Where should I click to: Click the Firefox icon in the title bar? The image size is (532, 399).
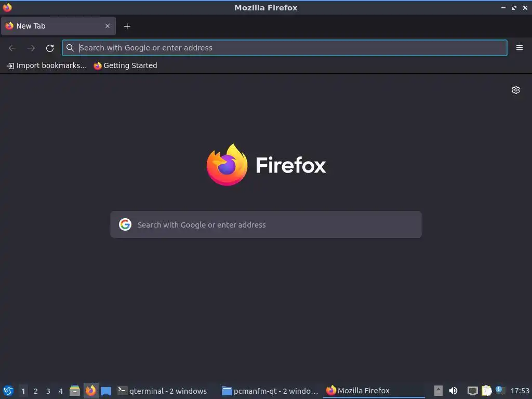coord(7,7)
